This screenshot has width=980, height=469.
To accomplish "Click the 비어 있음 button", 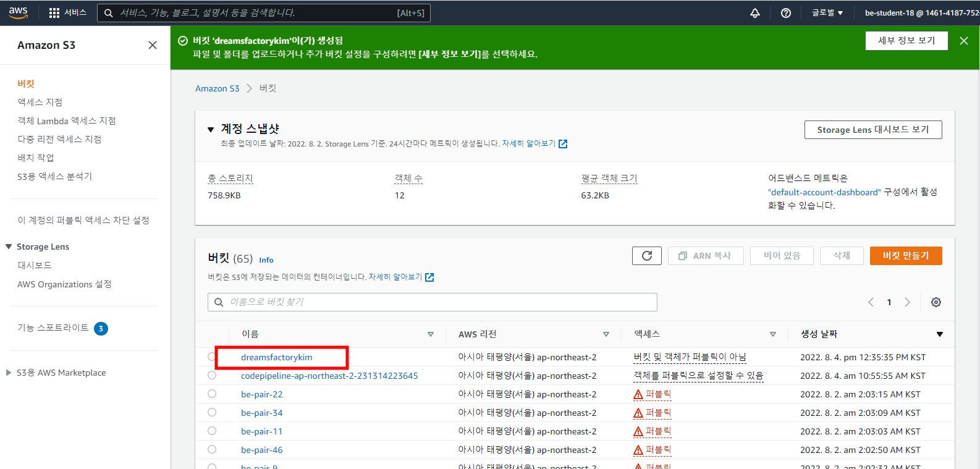I will [x=782, y=256].
